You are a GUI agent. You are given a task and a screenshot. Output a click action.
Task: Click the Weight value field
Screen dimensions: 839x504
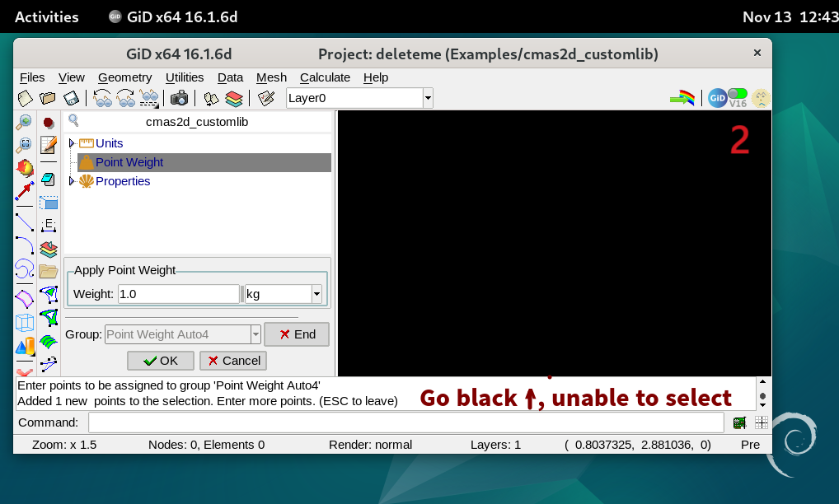click(x=179, y=294)
